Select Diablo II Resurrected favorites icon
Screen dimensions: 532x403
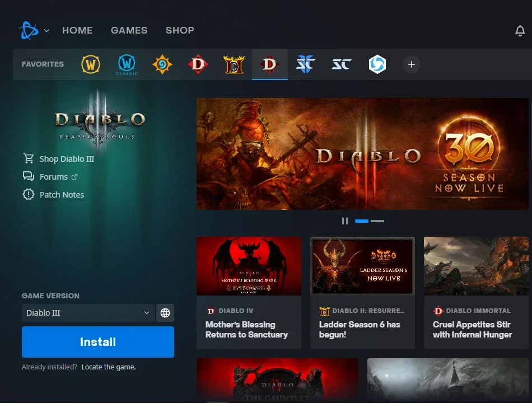pos(234,64)
